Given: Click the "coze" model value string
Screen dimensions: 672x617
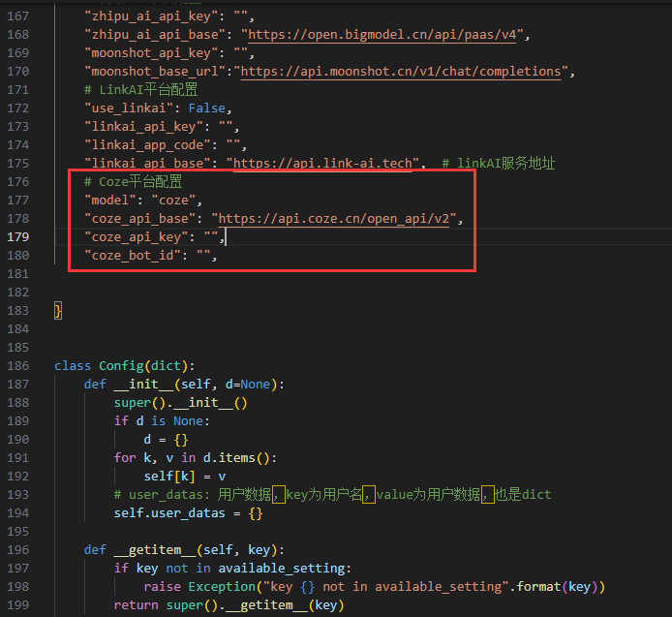Looking at the screenshot, I should click(x=173, y=200).
